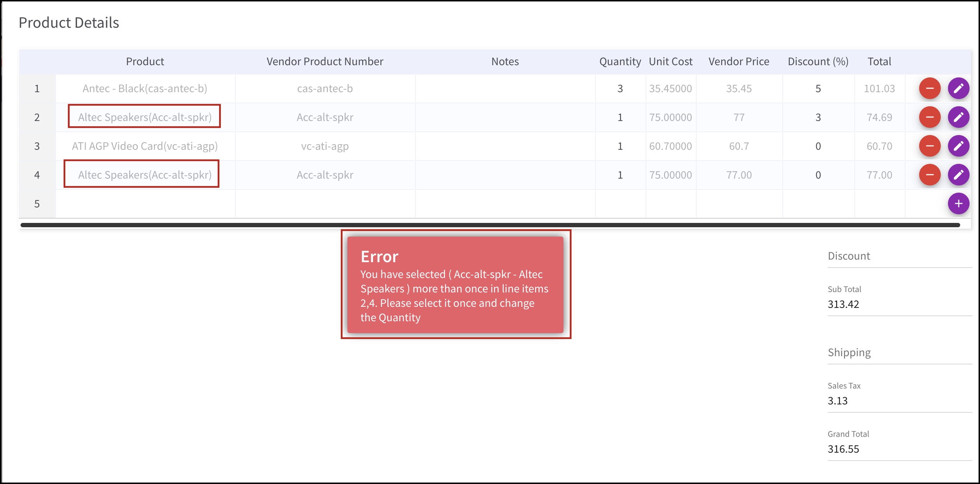Viewport: 980px width, 484px height.
Task: Edit row 4 Altec Speakers entry
Action: pos(958,175)
